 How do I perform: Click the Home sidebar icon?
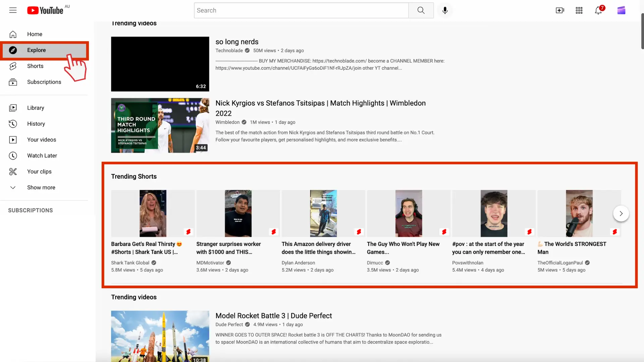13,34
